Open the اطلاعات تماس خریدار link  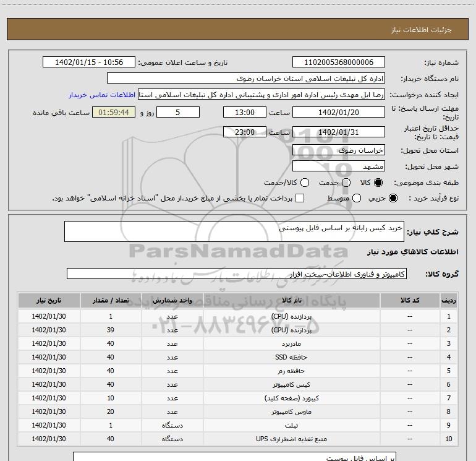pos(102,95)
